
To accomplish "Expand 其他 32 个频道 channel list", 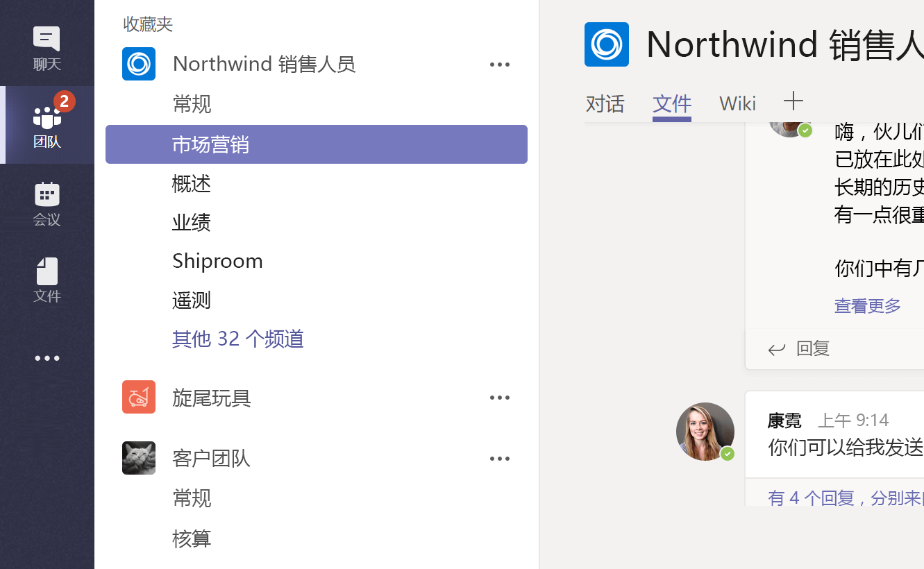I will 238,339.
